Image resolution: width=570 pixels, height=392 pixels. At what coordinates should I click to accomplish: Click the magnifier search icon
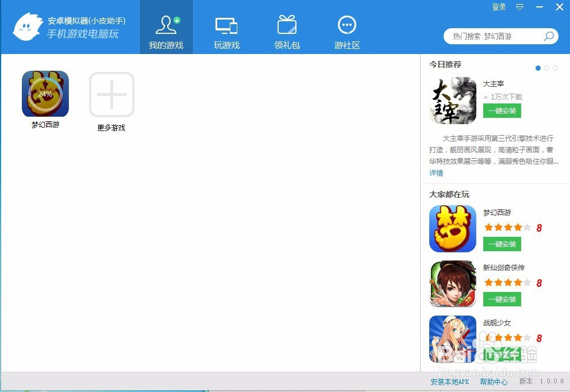tap(549, 36)
